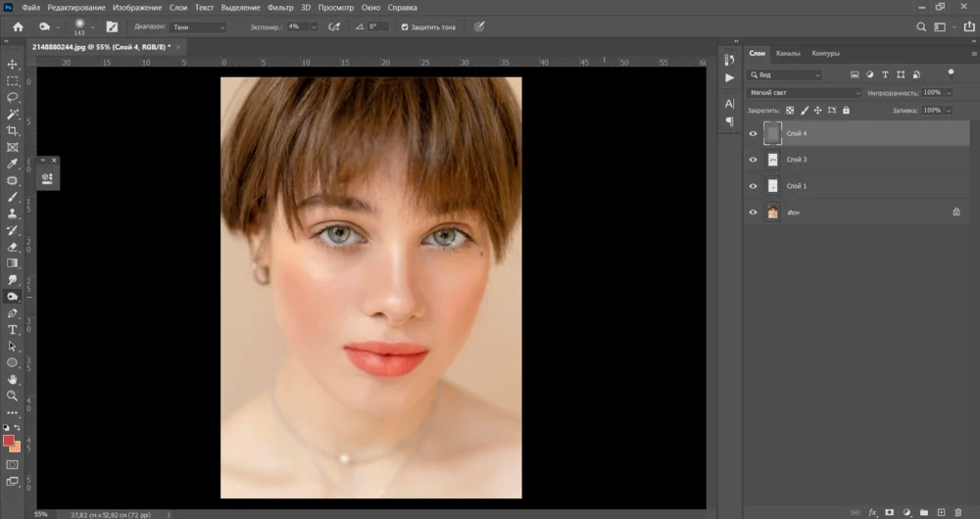Click the delete layer trash icon
The height and width of the screenshot is (519, 980).
click(x=957, y=512)
